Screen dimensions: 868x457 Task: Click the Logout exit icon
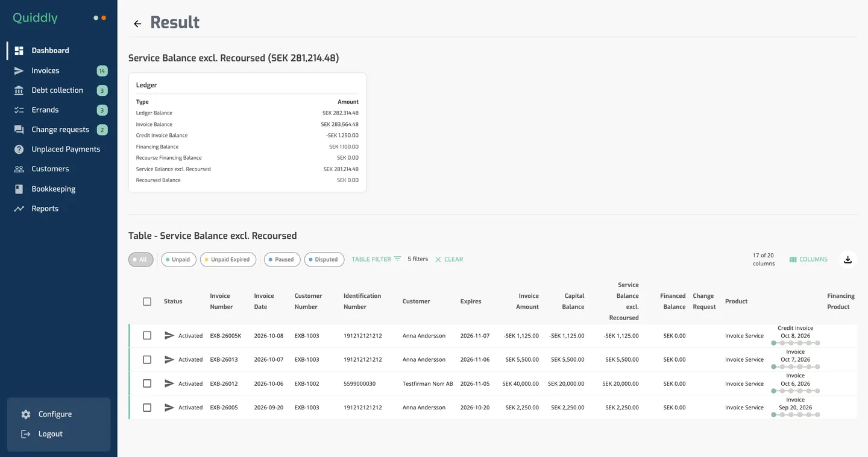pyautogui.click(x=25, y=434)
